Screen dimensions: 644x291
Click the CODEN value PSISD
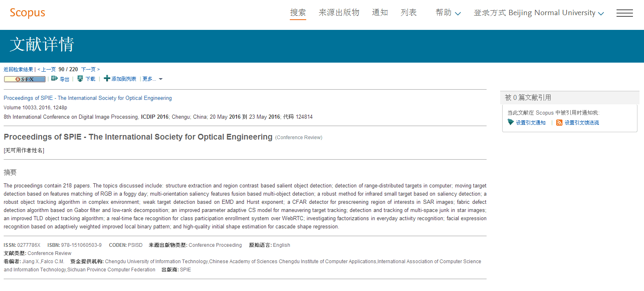click(135, 245)
